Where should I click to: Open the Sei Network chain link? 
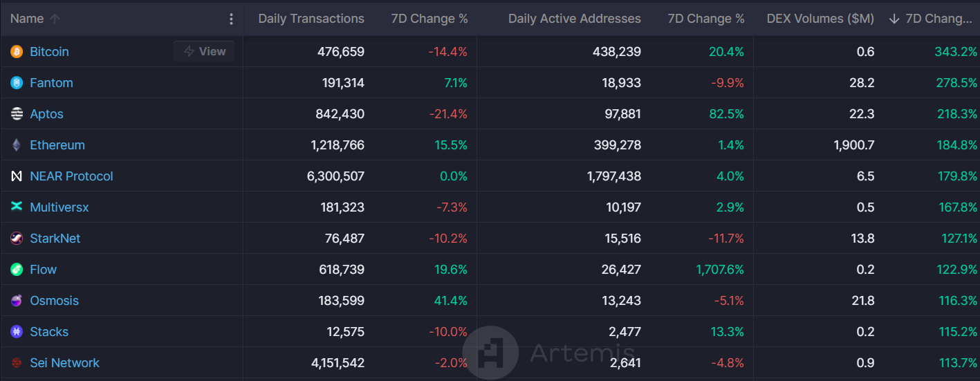(64, 363)
